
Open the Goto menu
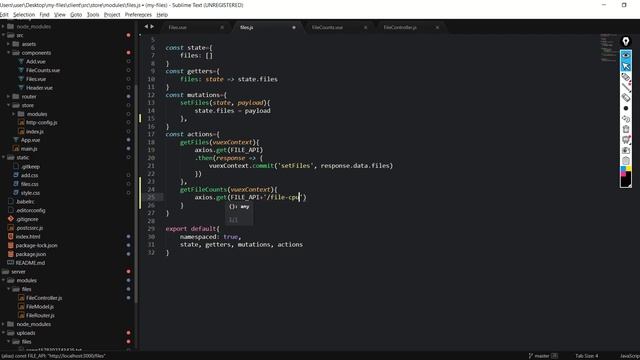pos(76,15)
